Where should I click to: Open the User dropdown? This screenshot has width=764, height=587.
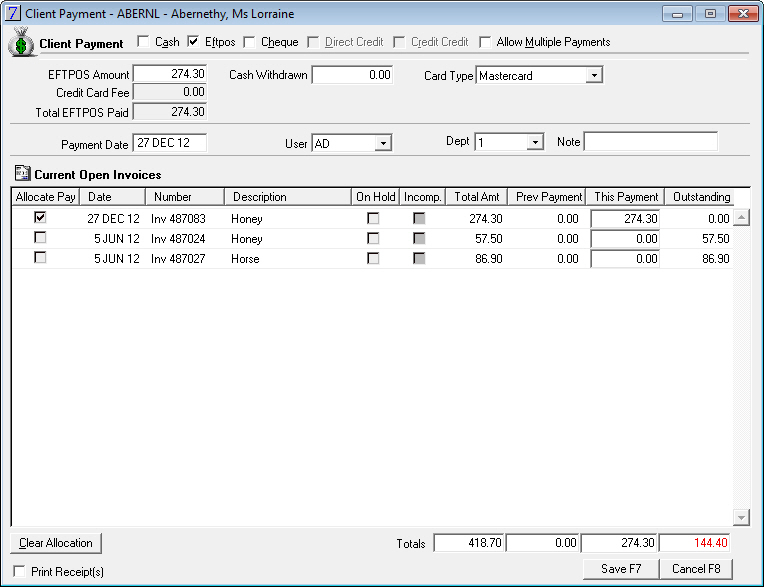383,143
